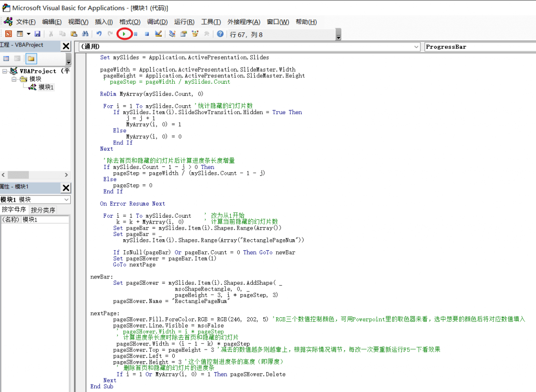Open the 格式(O) menu

pos(130,22)
